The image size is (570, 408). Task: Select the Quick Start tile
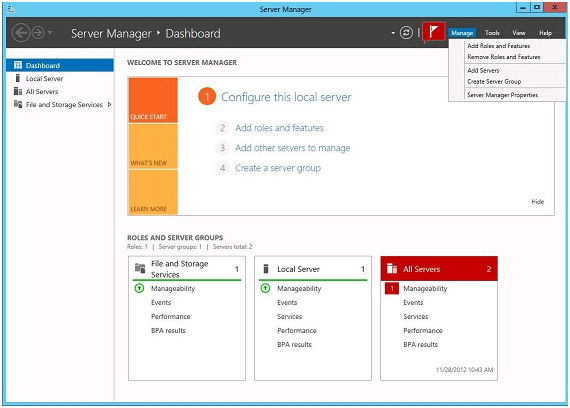click(153, 100)
